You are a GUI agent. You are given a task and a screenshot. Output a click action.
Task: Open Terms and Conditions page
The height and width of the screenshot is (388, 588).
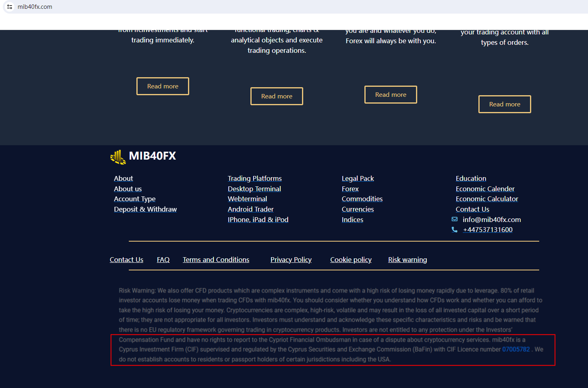pyautogui.click(x=216, y=260)
